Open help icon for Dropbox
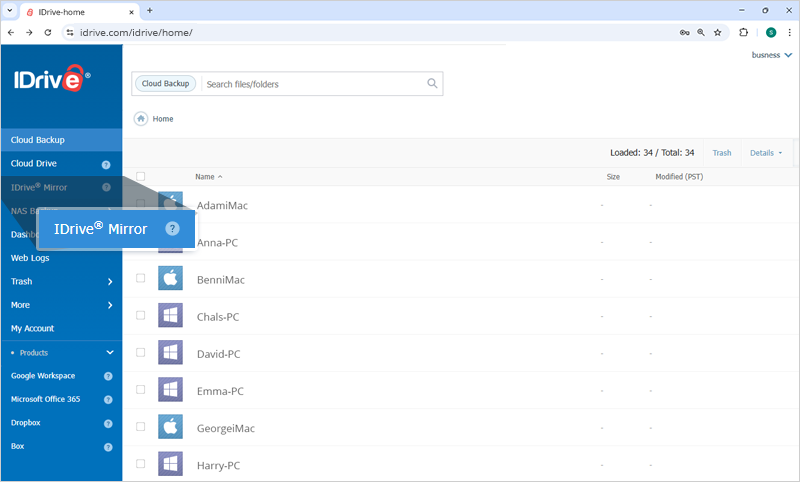Screen dimensions: 800x482 (x=108, y=423)
